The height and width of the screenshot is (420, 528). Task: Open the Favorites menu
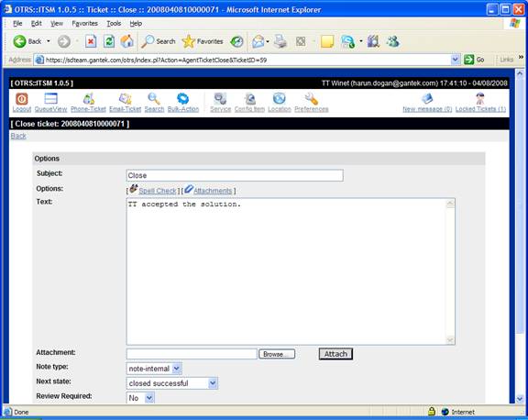click(85, 23)
